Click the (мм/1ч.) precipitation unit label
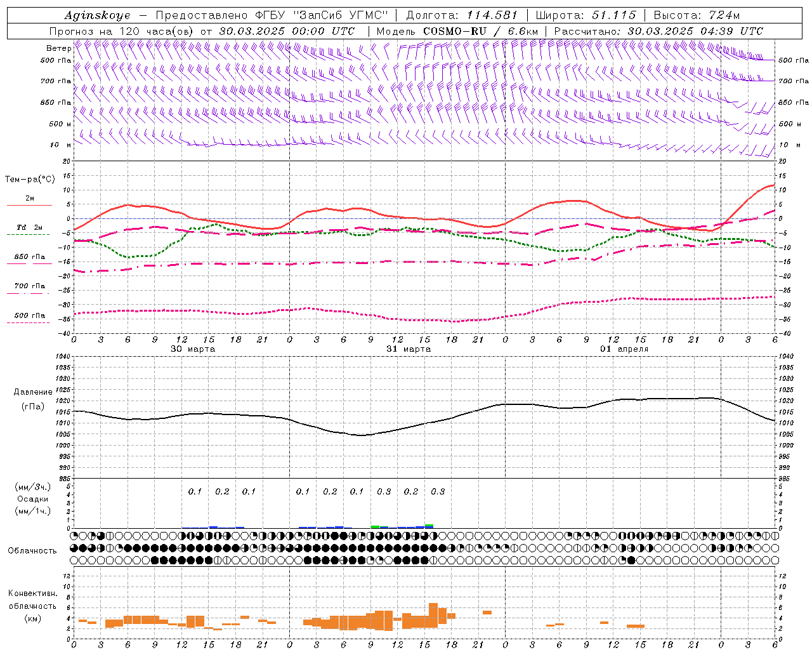The image size is (812, 650). pos(32,511)
